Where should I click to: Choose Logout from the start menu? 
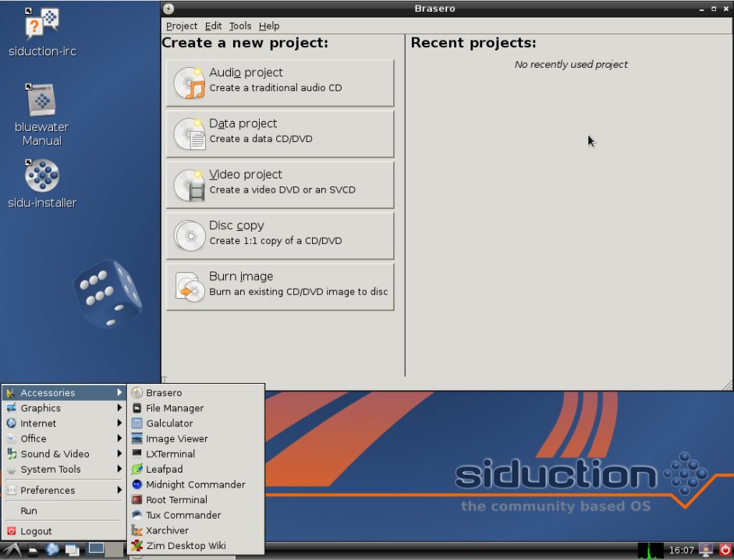click(65, 531)
